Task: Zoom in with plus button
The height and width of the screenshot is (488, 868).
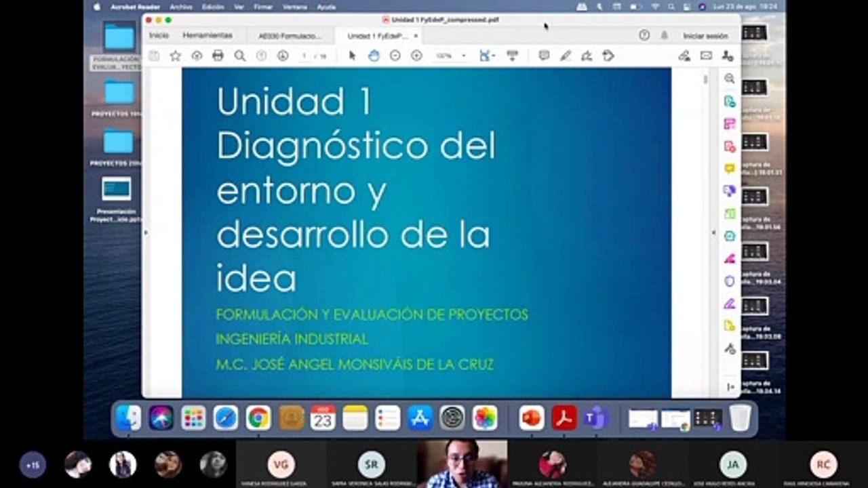Action: pyautogui.click(x=417, y=56)
